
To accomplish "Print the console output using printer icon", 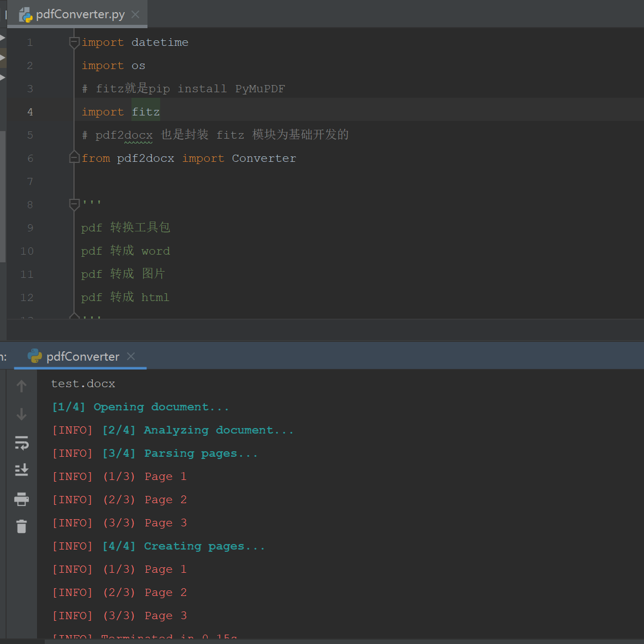I will (x=22, y=499).
